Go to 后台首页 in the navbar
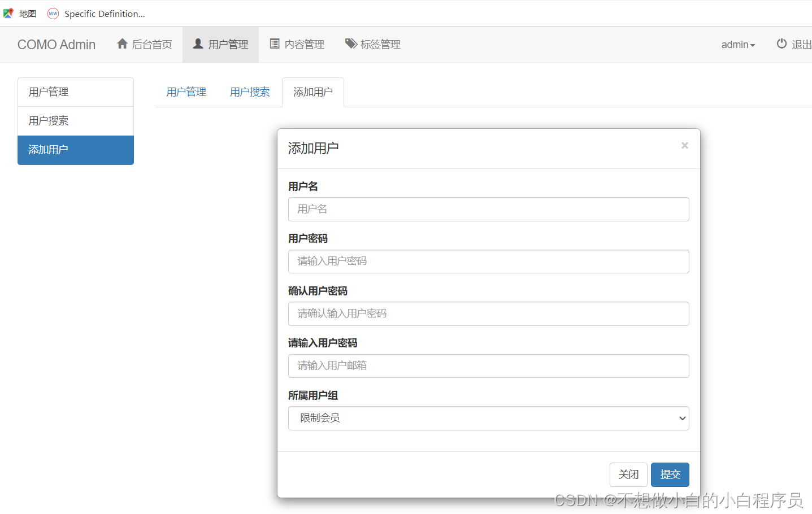Screen dimensions: 812x514 pyautogui.click(x=144, y=45)
